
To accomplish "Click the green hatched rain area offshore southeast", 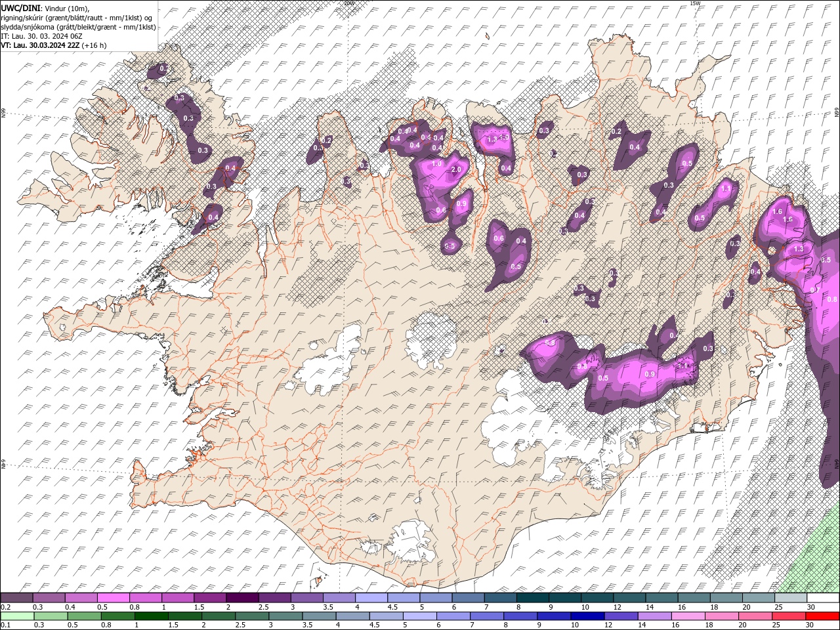I will (x=814, y=558).
